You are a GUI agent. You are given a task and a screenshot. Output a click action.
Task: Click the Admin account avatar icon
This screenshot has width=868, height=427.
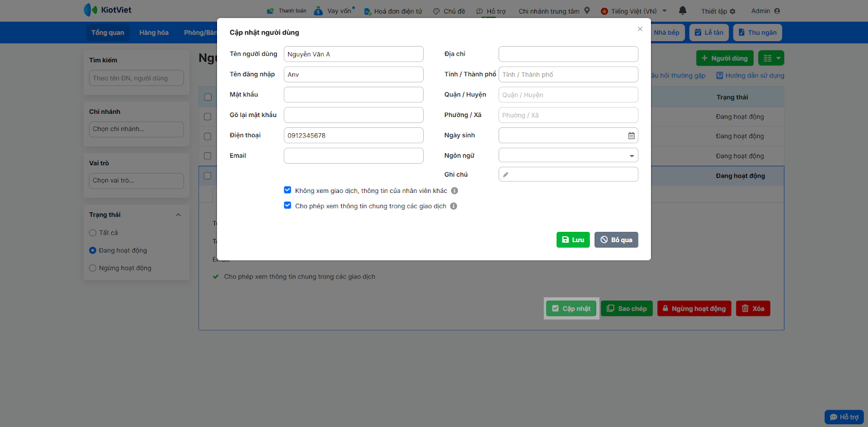(x=777, y=11)
